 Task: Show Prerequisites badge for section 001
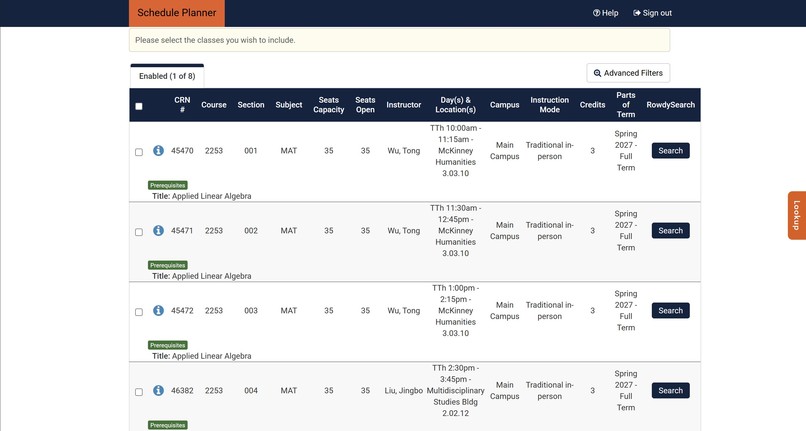point(168,185)
